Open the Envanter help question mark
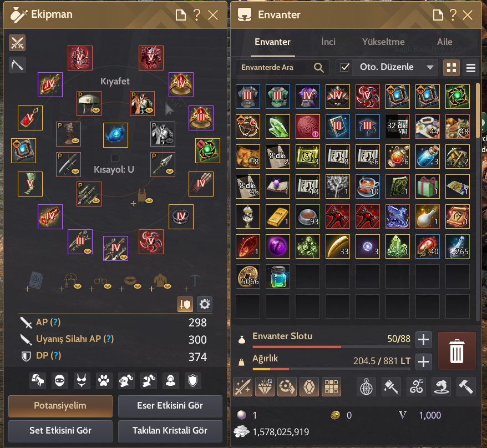This screenshot has width=487, height=448. (x=453, y=14)
